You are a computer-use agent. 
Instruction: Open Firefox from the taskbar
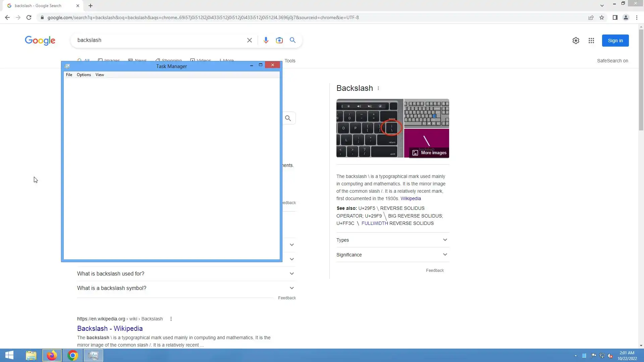pos(52,355)
